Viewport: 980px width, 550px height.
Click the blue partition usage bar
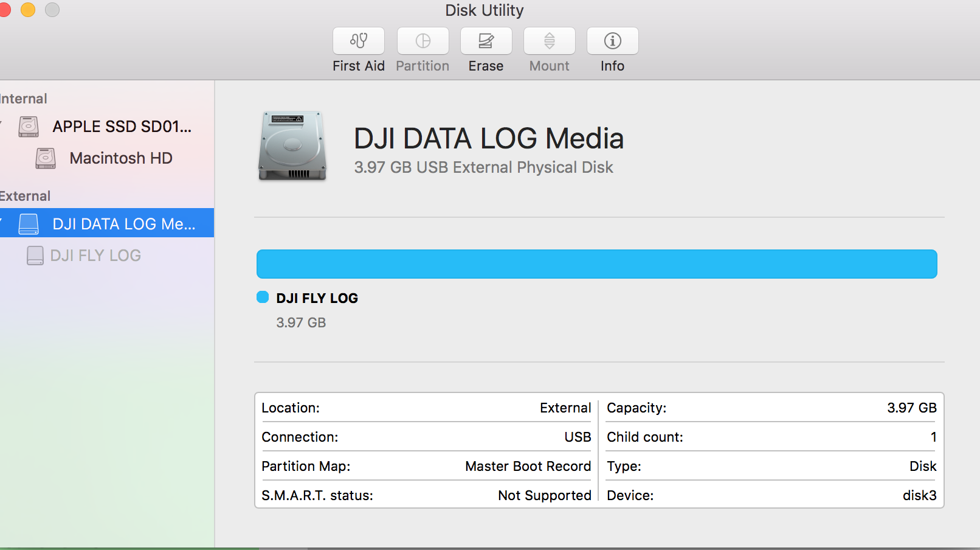(597, 264)
